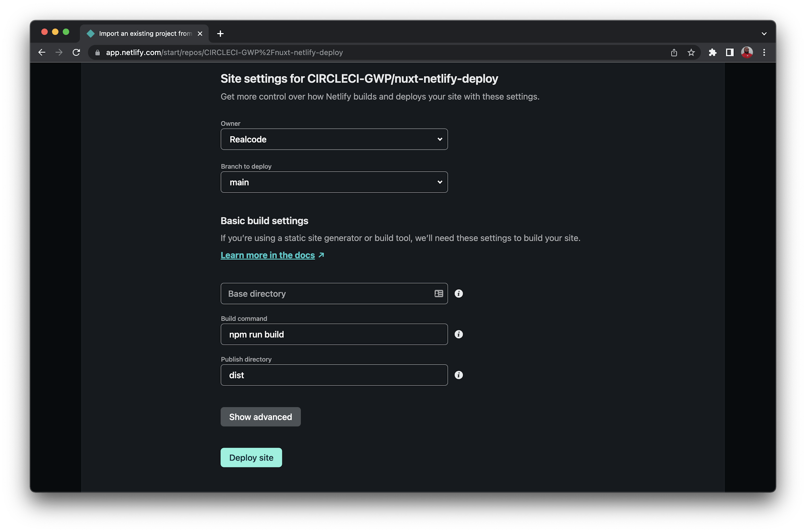Click the padlock icon in address bar
The image size is (806, 532).
(x=97, y=52)
